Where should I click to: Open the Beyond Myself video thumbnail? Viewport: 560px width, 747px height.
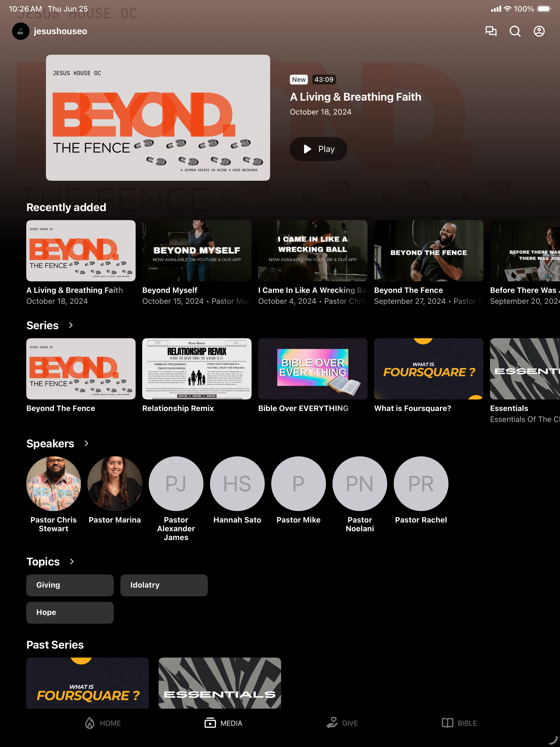[197, 250]
